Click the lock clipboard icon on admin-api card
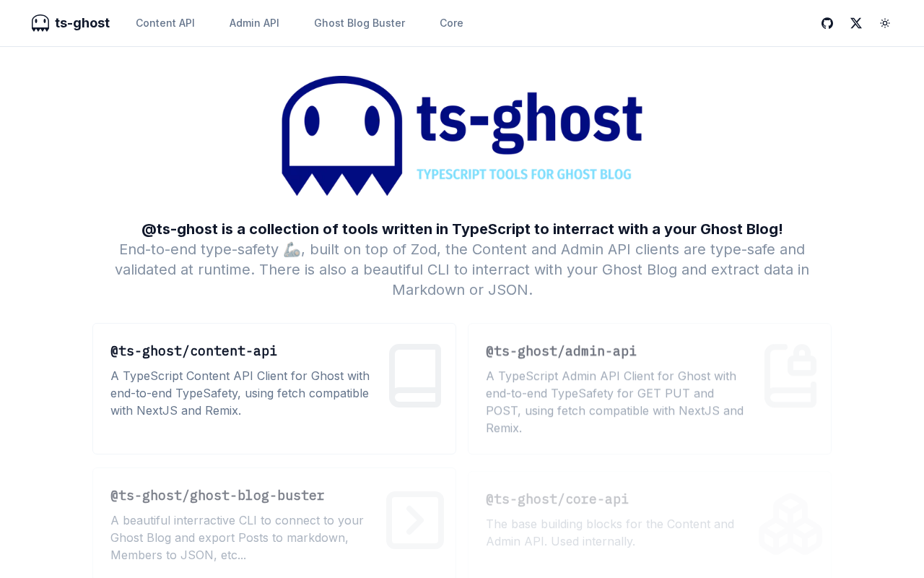924x578 pixels. 790,376
